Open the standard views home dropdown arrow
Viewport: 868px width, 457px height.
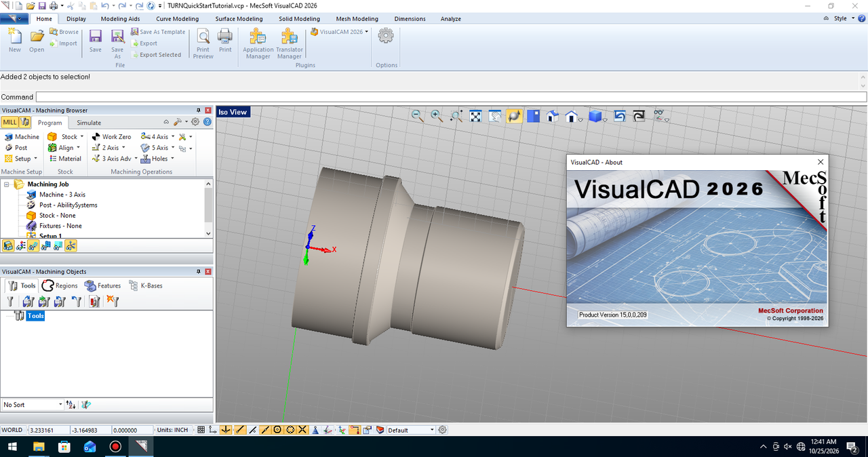tap(581, 120)
